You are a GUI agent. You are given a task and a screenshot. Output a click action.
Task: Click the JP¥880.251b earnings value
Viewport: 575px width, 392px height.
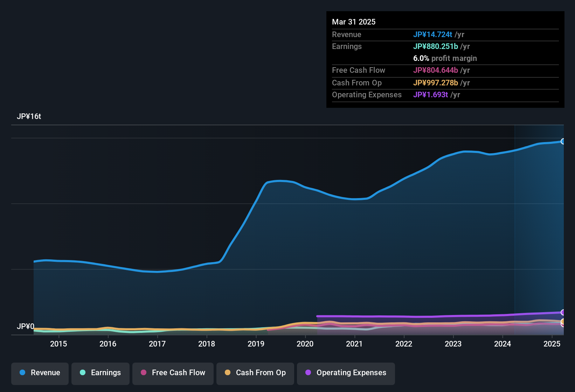tap(436, 46)
